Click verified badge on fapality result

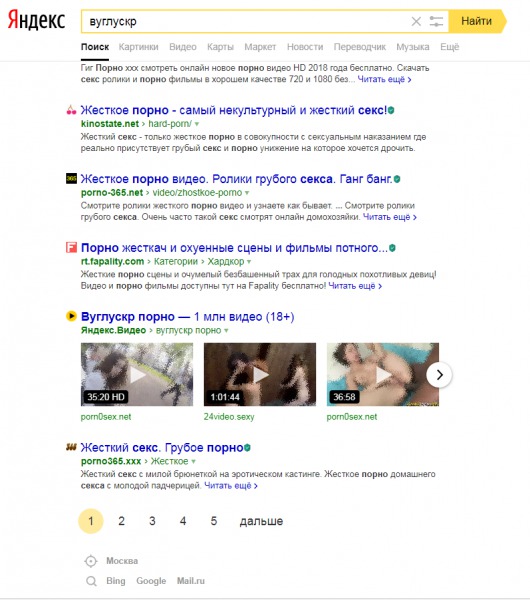pyautogui.click(x=392, y=248)
